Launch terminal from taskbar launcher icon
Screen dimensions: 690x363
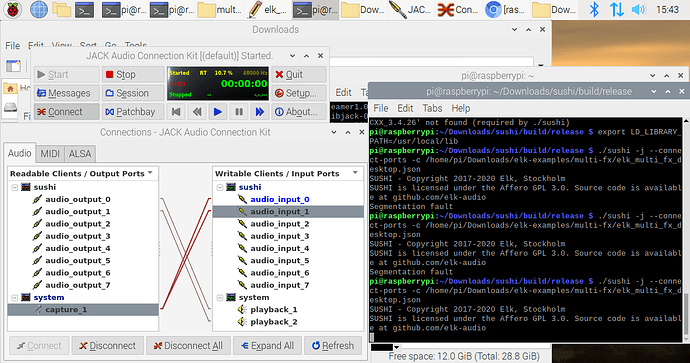84,10
